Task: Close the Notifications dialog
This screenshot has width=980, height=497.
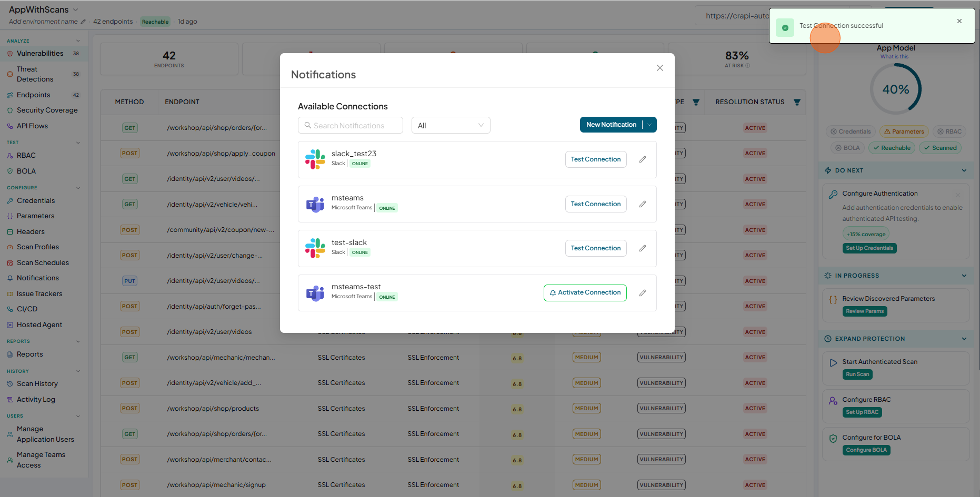Action: pos(660,68)
